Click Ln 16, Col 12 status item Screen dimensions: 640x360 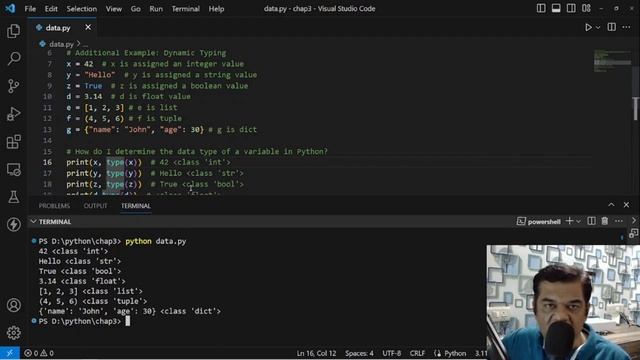click(316, 353)
